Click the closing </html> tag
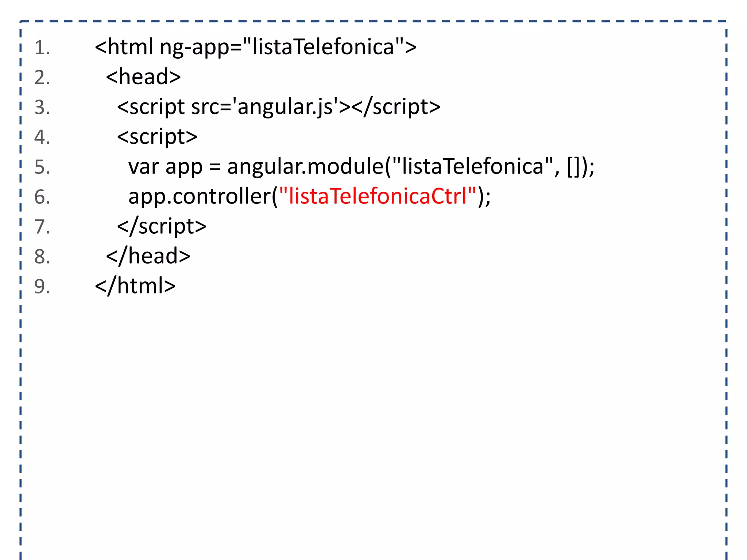The width and height of the screenshot is (747, 560). (x=135, y=286)
